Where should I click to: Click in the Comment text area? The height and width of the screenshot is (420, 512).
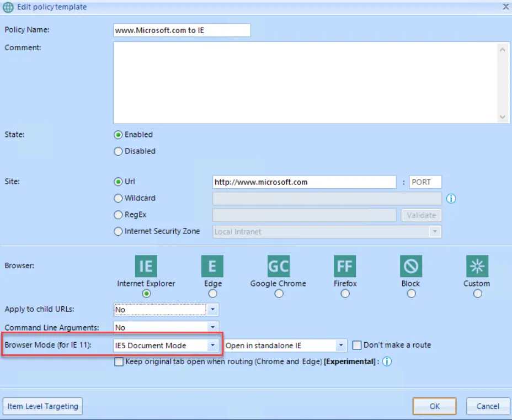tap(305, 83)
